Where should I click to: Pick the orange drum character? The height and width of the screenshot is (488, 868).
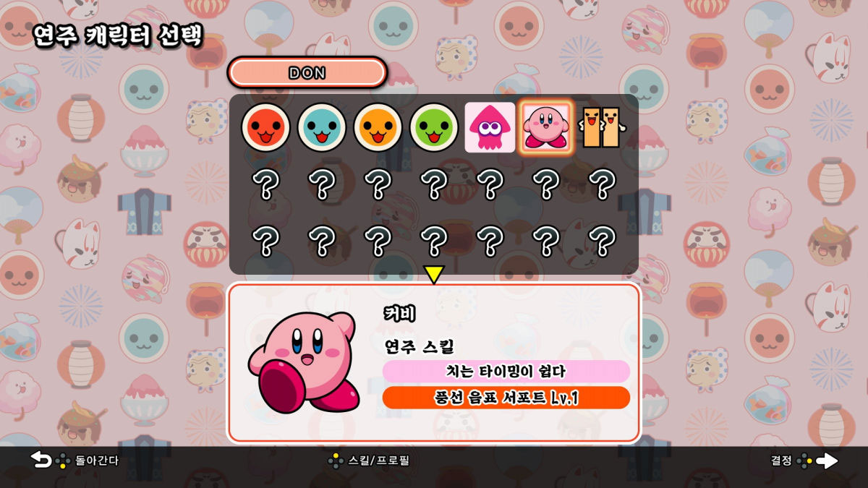click(378, 127)
